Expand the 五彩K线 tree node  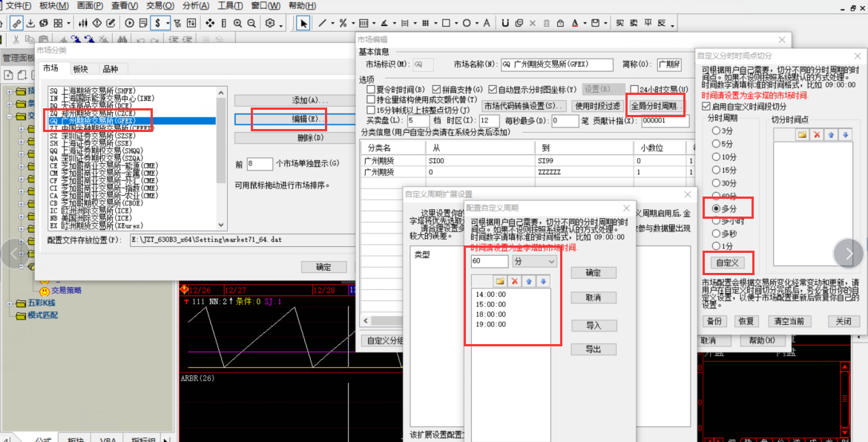10,303
